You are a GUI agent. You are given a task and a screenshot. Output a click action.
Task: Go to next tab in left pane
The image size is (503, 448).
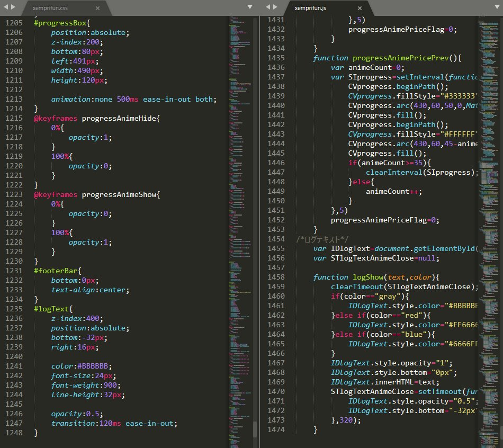[x=13, y=7]
